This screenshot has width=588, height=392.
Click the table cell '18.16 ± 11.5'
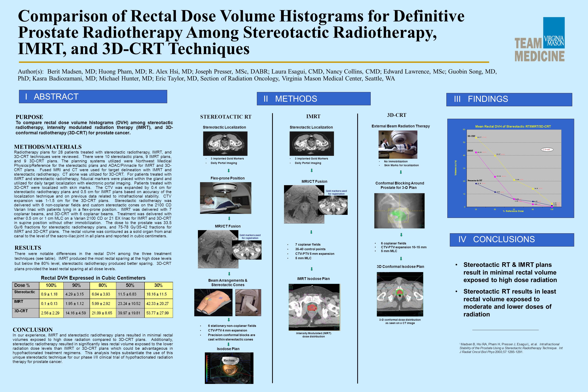(x=159, y=294)
